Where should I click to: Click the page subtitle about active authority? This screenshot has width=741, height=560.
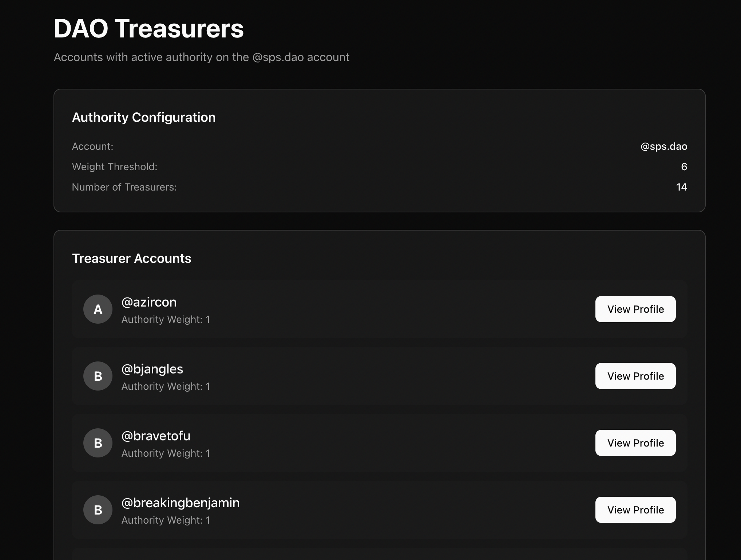click(201, 57)
